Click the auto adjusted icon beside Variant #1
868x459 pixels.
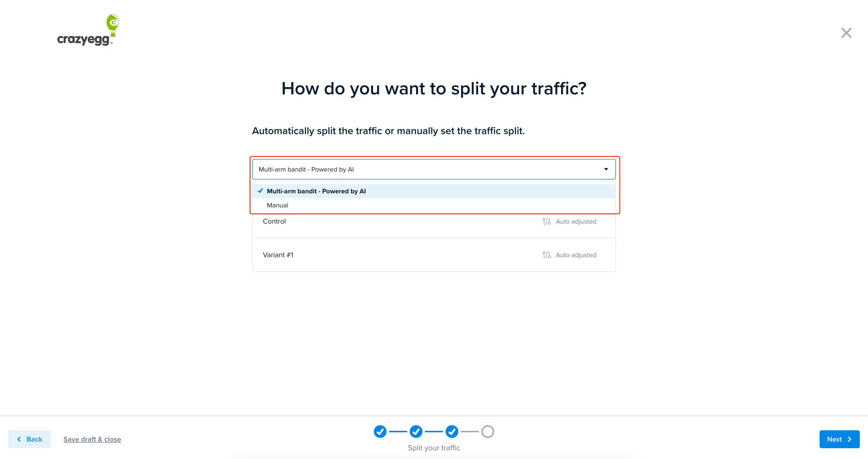click(x=547, y=255)
